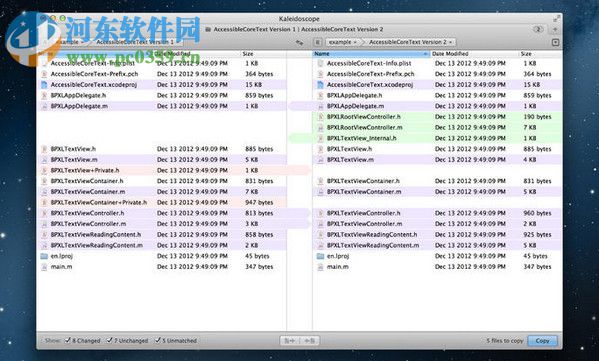This screenshot has width=599, height=361.
Task: Enter full screen with the window's corner arrows icon
Action: point(556,18)
